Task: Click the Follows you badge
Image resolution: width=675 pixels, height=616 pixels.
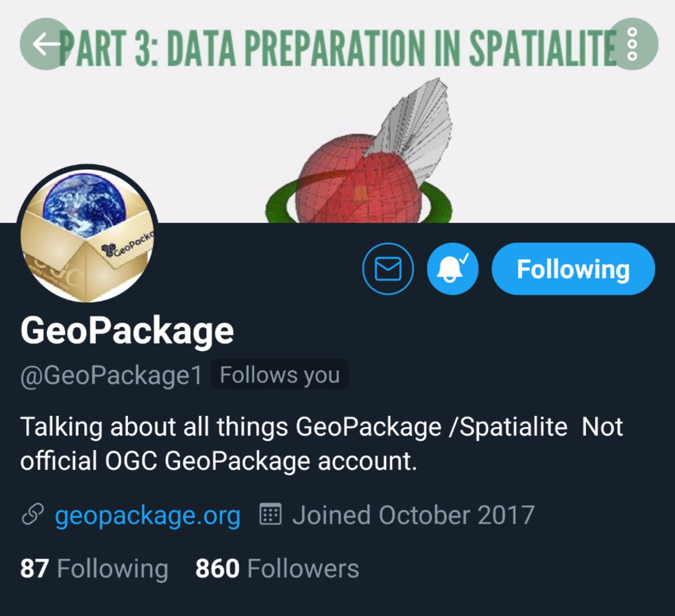Action: click(x=280, y=374)
